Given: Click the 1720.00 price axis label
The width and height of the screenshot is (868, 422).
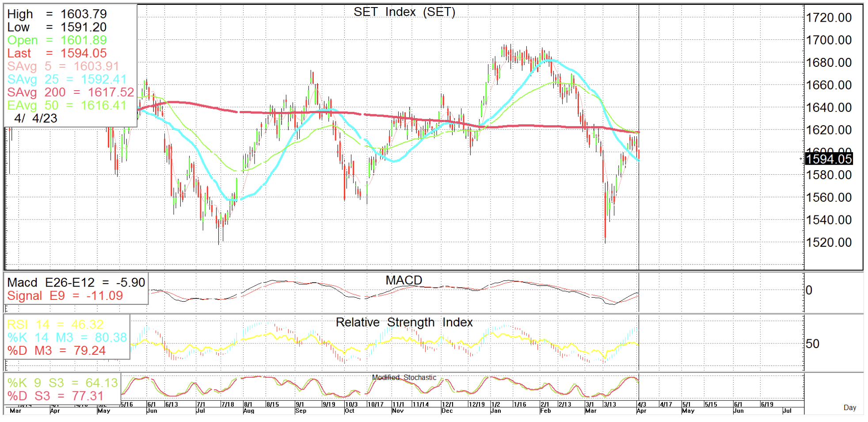Looking at the screenshot, I should pos(829,18).
